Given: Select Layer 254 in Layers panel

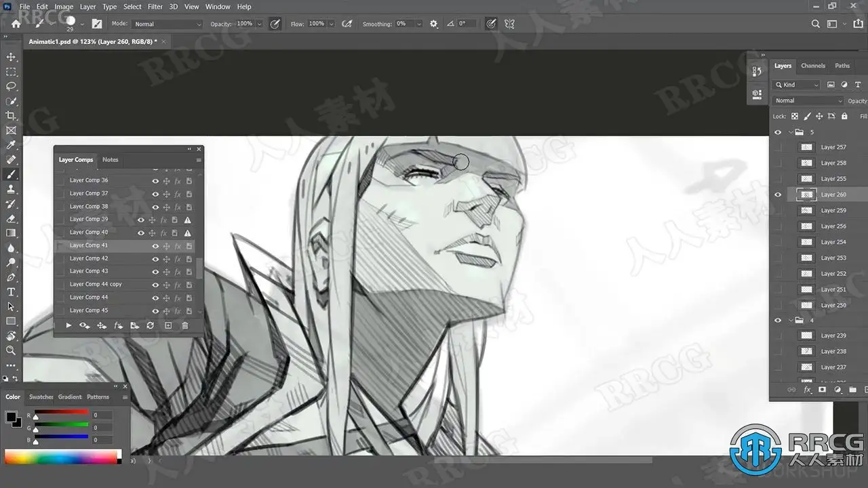Looking at the screenshot, I should (x=833, y=242).
